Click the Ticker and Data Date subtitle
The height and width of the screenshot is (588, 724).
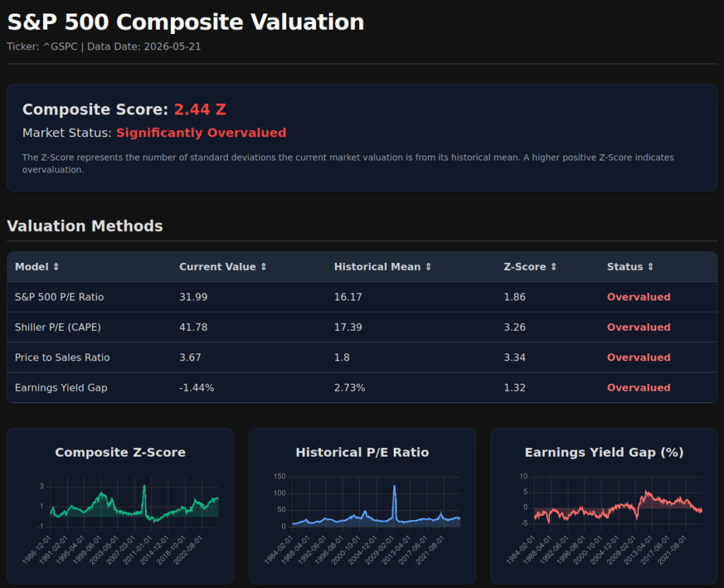coord(104,47)
